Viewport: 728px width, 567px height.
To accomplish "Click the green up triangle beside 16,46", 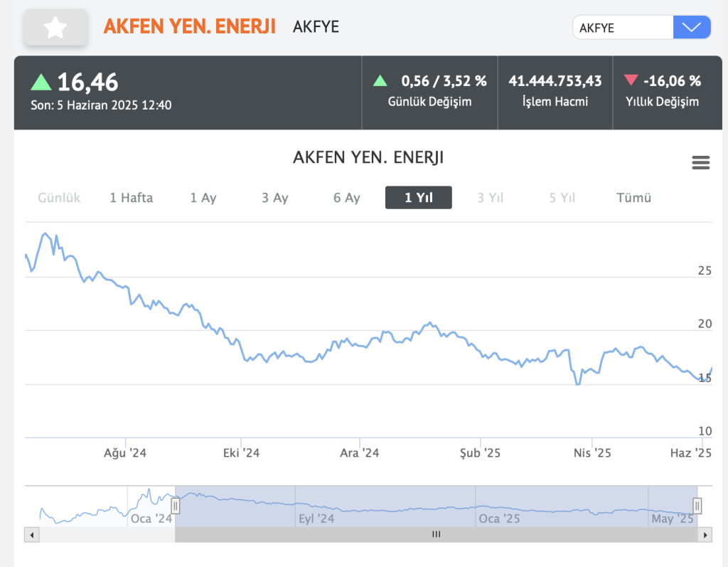I will [x=41, y=83].
